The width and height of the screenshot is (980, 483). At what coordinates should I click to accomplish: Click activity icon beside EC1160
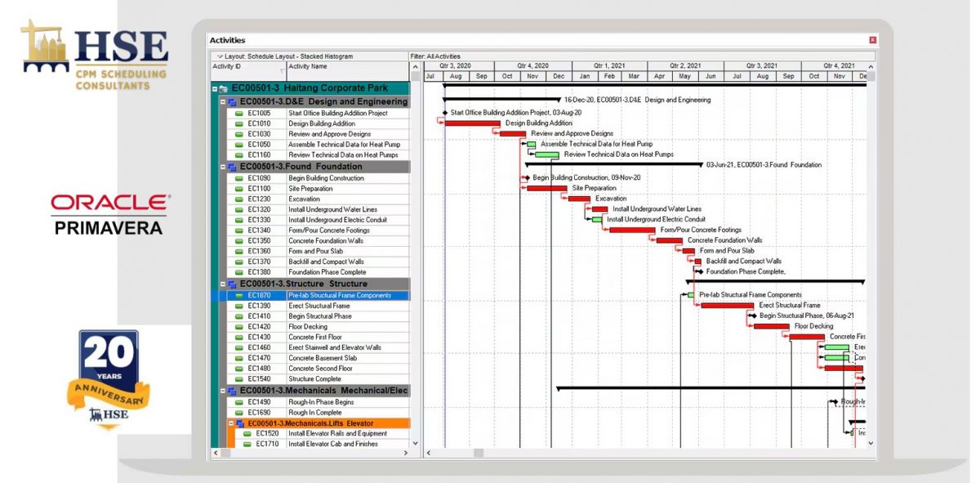click(x=239, y=155)
